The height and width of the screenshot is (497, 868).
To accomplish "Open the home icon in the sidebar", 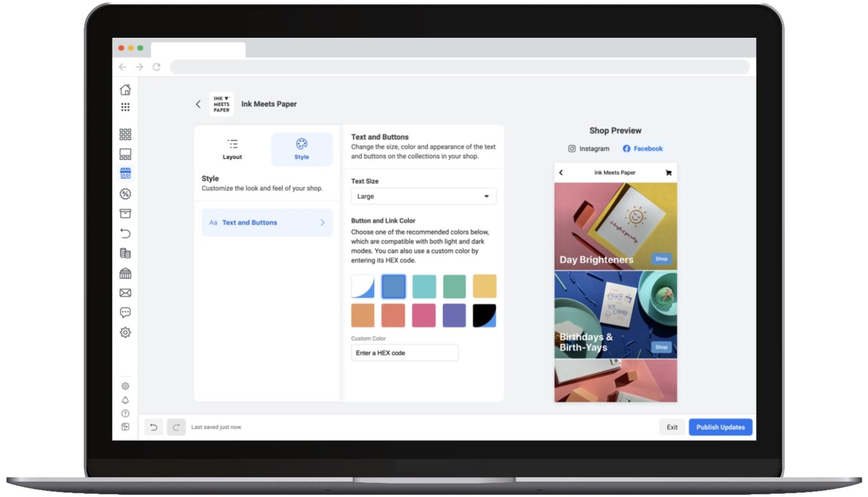I will click(x=125, y=90).
